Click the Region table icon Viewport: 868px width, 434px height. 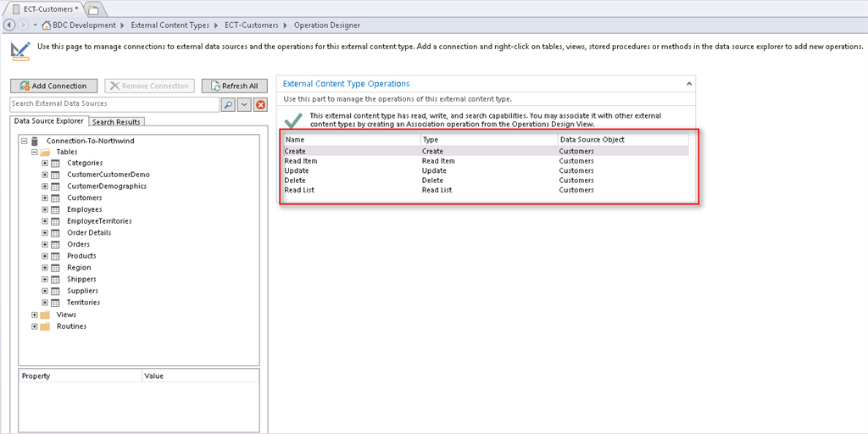(55, 268)
